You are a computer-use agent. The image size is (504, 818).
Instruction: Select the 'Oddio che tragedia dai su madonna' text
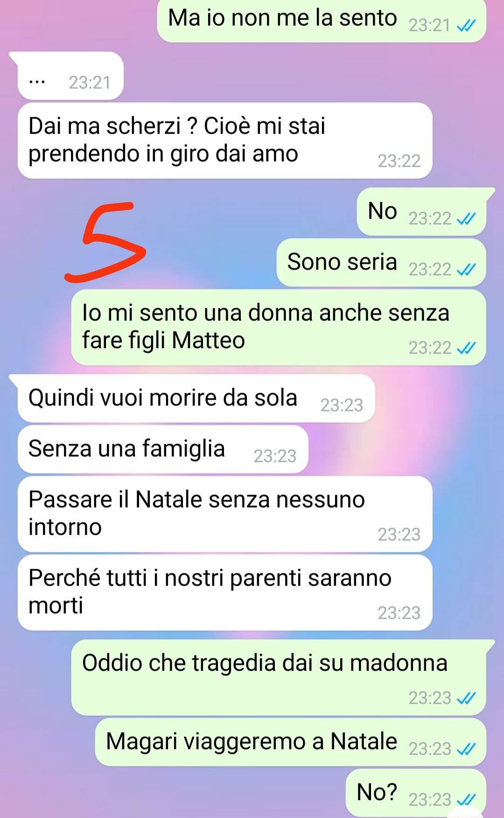pyautogui.click(x=265, y=663)
